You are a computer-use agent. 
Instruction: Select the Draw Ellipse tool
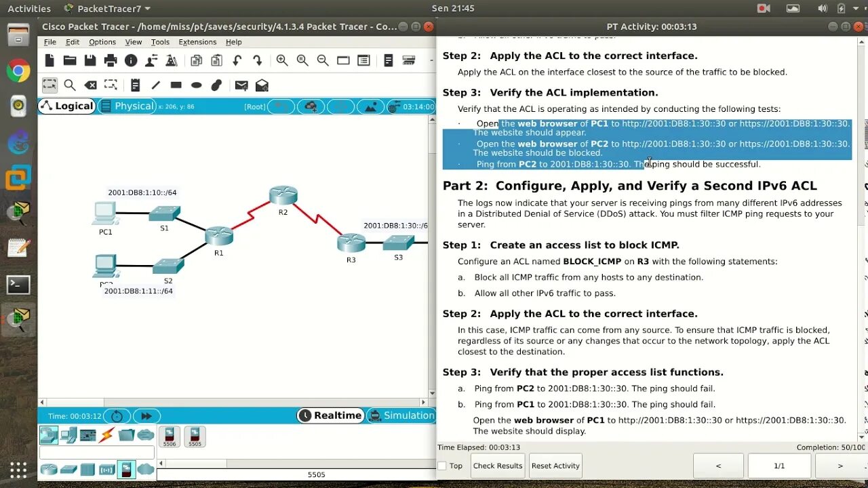point(196,85)
